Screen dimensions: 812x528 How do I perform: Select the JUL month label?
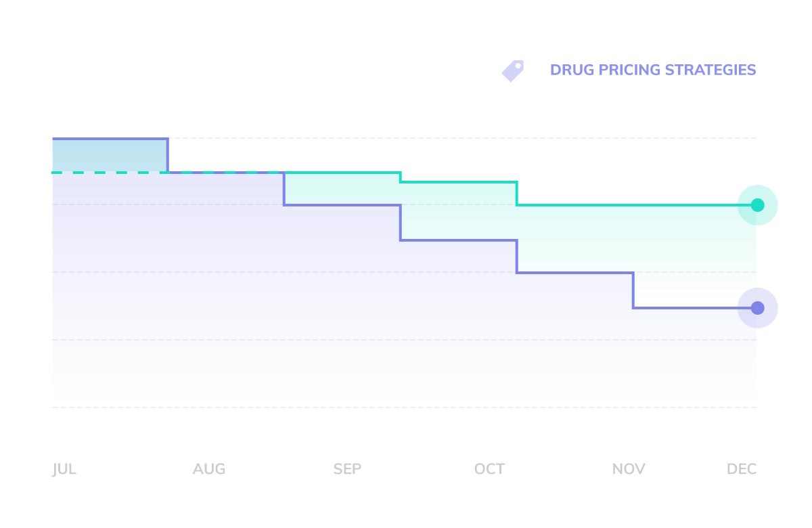click(x=64, y=469)
